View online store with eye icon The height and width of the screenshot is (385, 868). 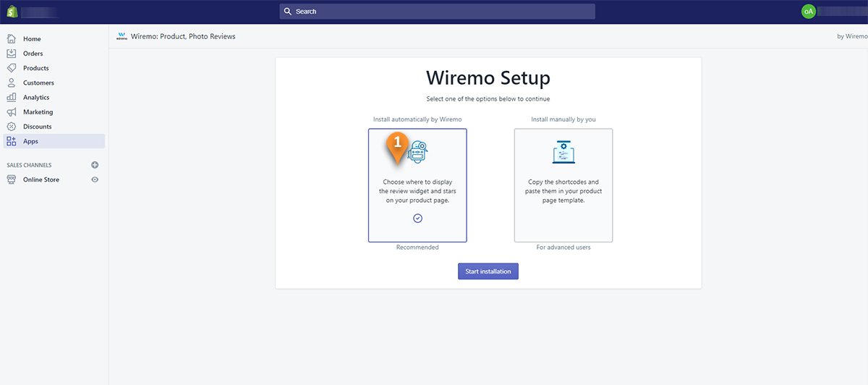click(95, 179)
